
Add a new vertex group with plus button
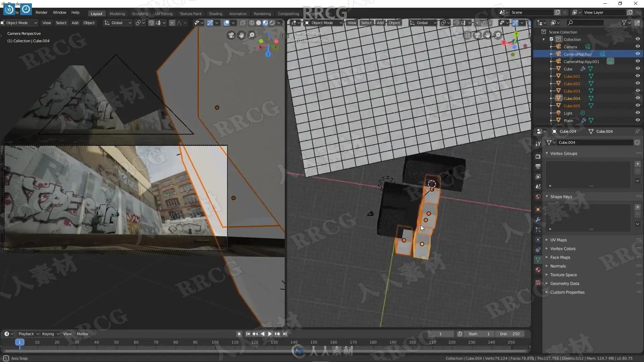[x=638, y=164]
